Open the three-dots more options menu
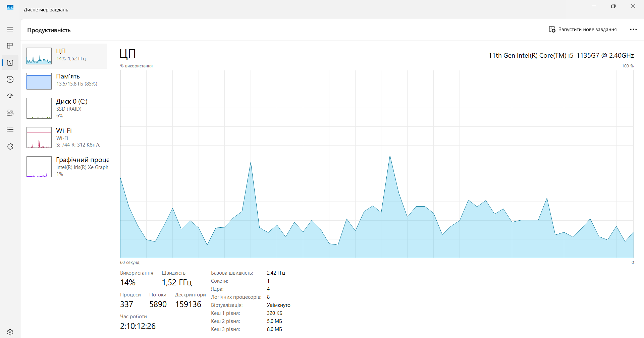The image size is (644, 338). coord(633,30)
